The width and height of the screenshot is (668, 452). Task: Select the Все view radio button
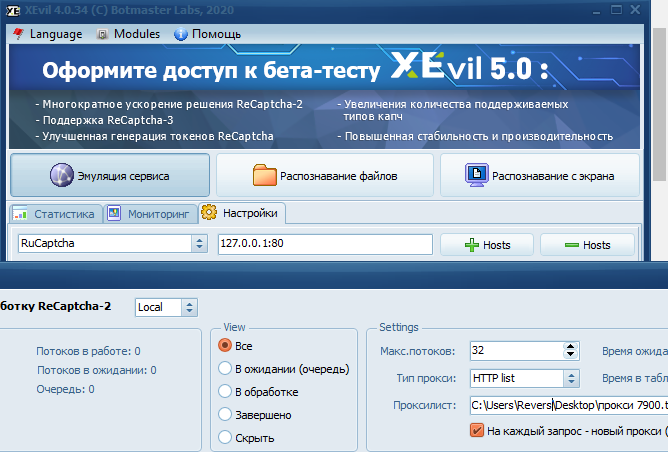[x=225, y=345]
